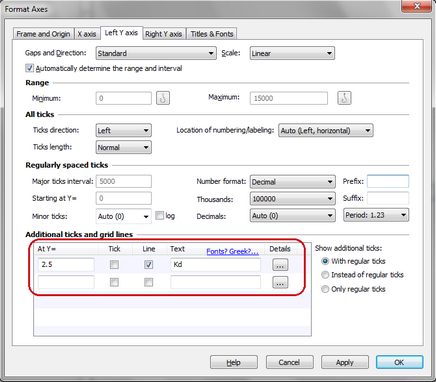Switch to Right Y axis tab
This screenshot has width=436, height=382.
click(164, 34)
